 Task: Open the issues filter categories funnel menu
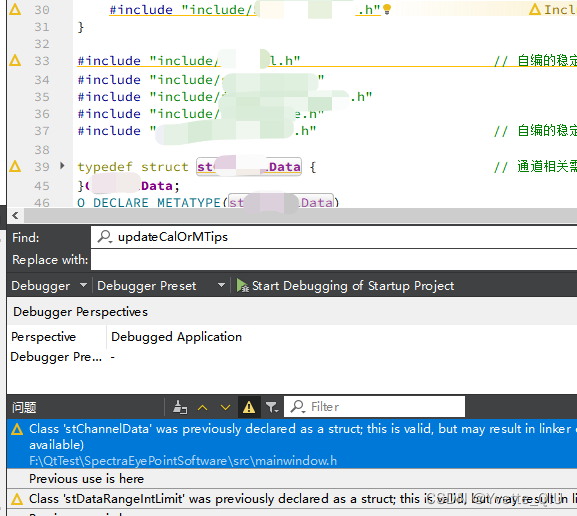click(x=272, y=407)
